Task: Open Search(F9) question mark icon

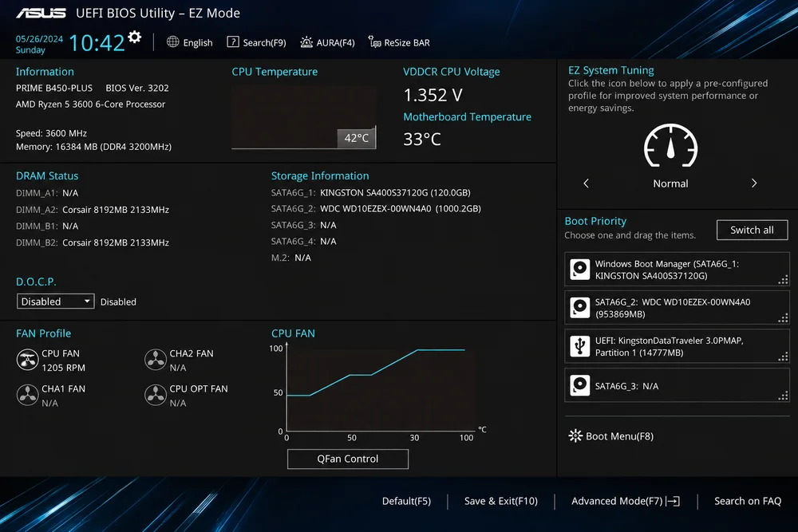Action: pos(232,41)
